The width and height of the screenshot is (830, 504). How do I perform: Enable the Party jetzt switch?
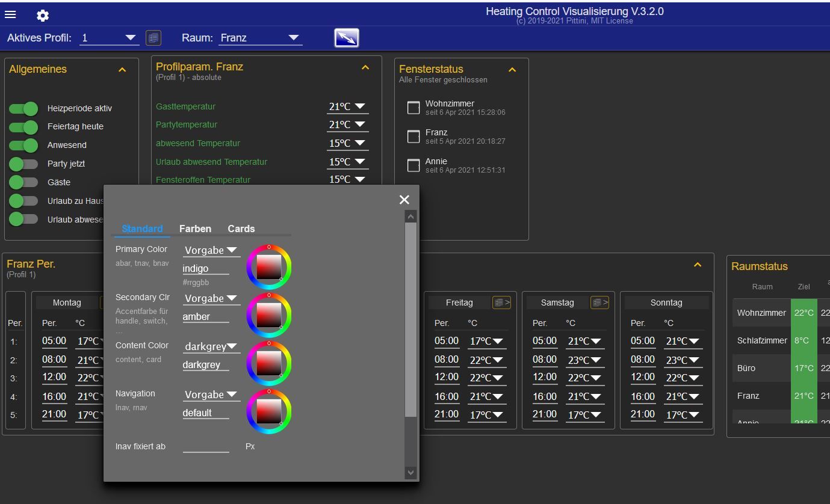pyautogui.click(x=24, y=164)
